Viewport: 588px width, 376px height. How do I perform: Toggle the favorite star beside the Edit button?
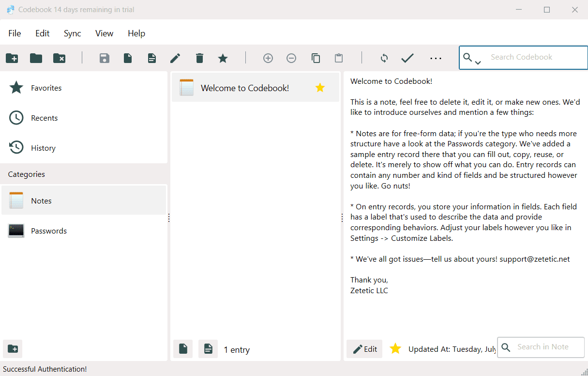(395, 348)
